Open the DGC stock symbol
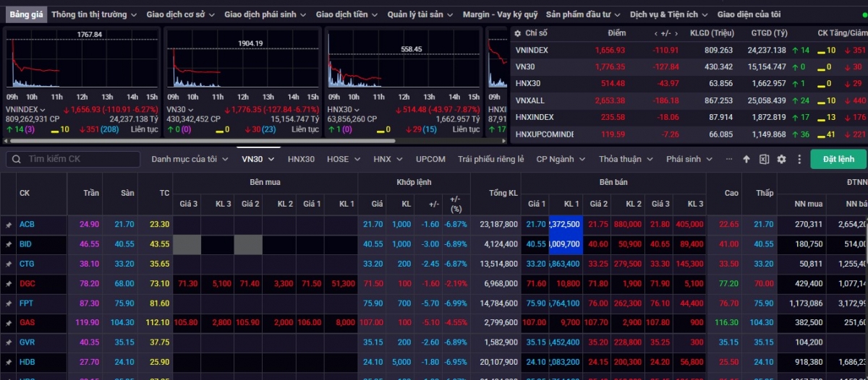Image resolution: width=868 pixels, height=380 pixels. coord(27,284)
